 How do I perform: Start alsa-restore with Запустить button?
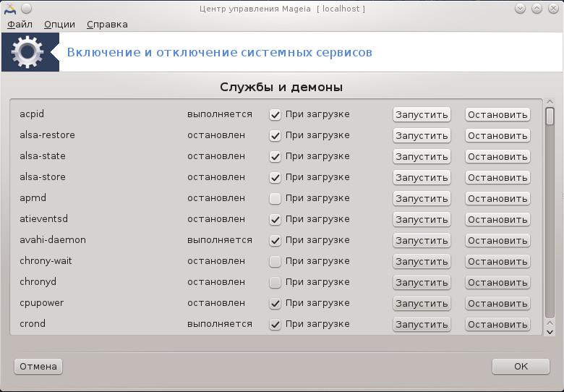422,135
